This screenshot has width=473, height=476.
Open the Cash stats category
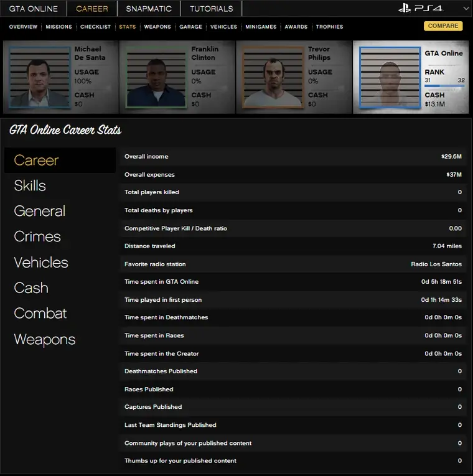pos(31,288)
